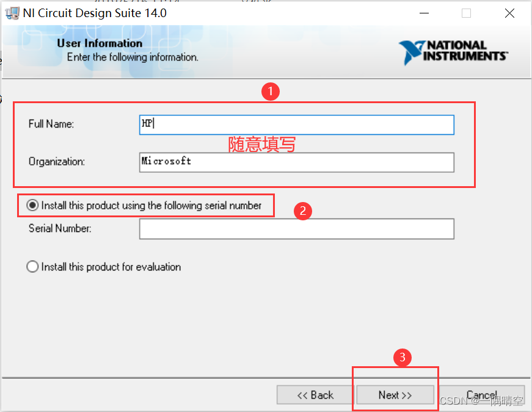The width and height of the screenshot is (532, 412).
Task: Click the << Back button
Action: pyautogui.click(x=315, y=395)
